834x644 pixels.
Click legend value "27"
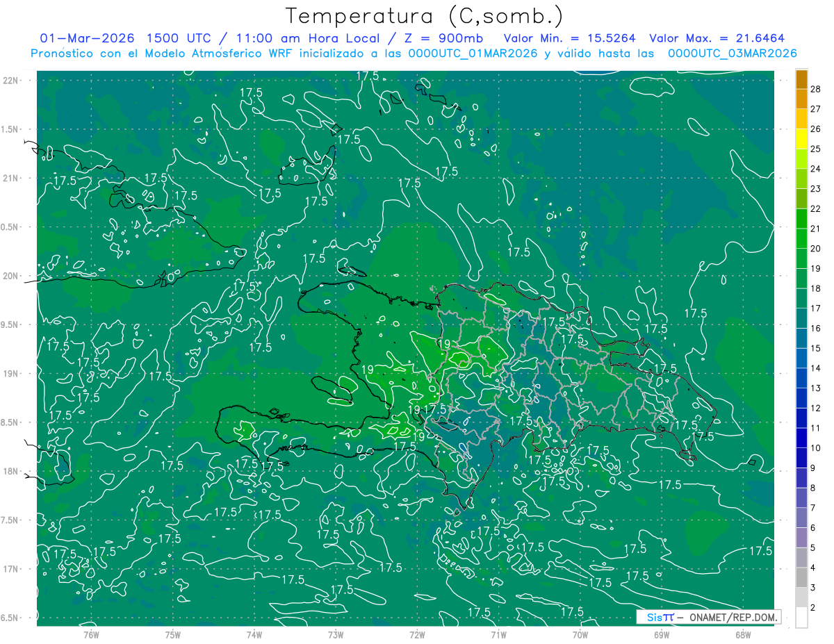pyautogui.click(x=817, y=109)
